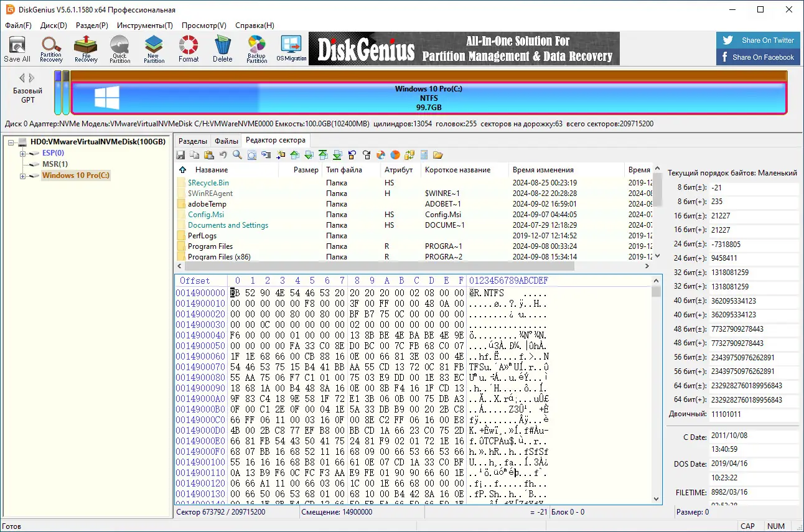The width and height of the screenshot is (804, 532).
Task: Click the open folder icon in the sector editor toolbar
Action: point(438,155)
